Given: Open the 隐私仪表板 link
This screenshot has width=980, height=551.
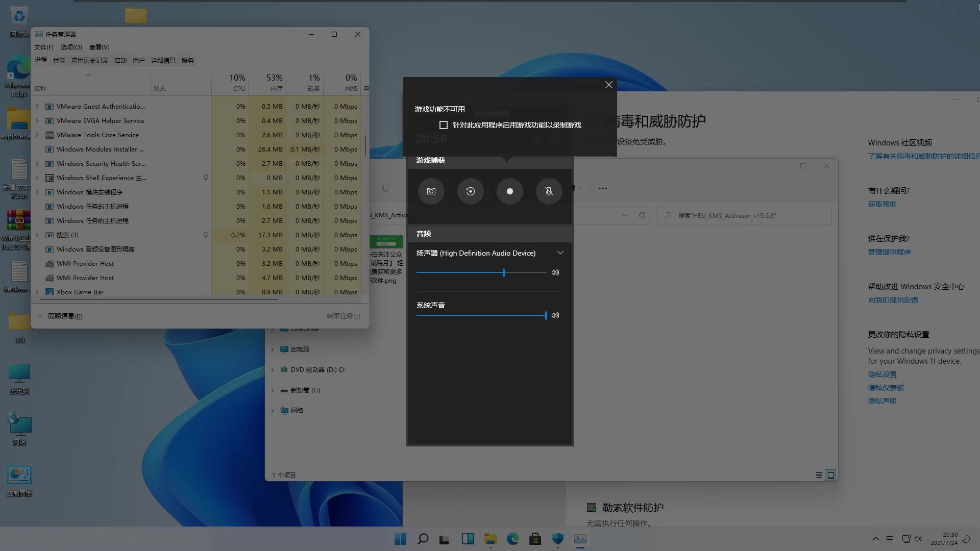Looking at the screenshot, I should pyautogui.click(x=886, y=388).
